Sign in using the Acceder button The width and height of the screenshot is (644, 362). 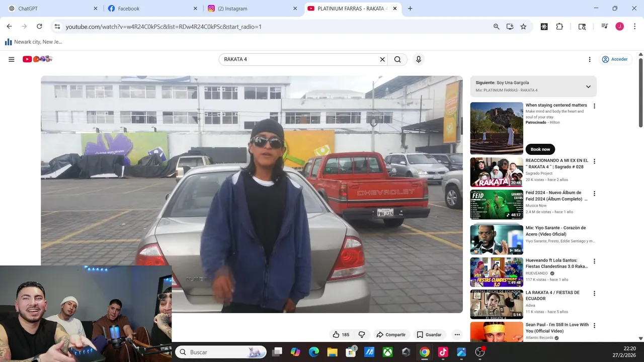[x=615, y=59]
